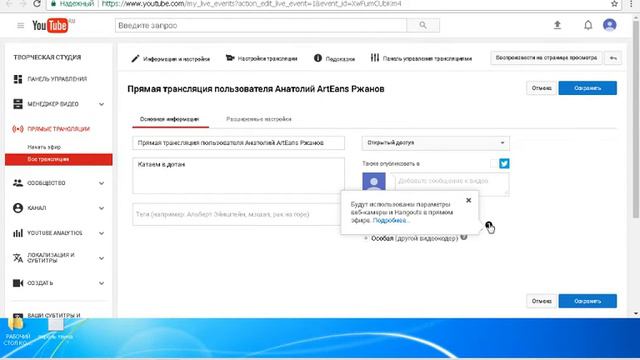Click the search magnifier button

423,25
